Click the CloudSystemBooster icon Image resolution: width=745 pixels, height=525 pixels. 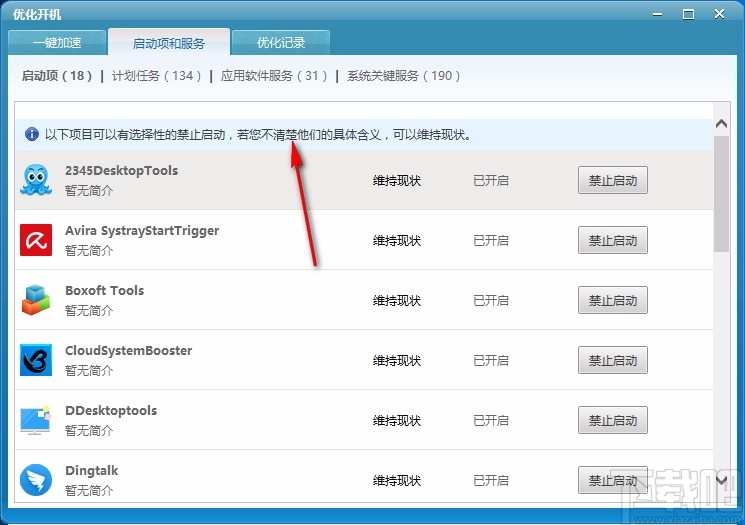point(36,360)
